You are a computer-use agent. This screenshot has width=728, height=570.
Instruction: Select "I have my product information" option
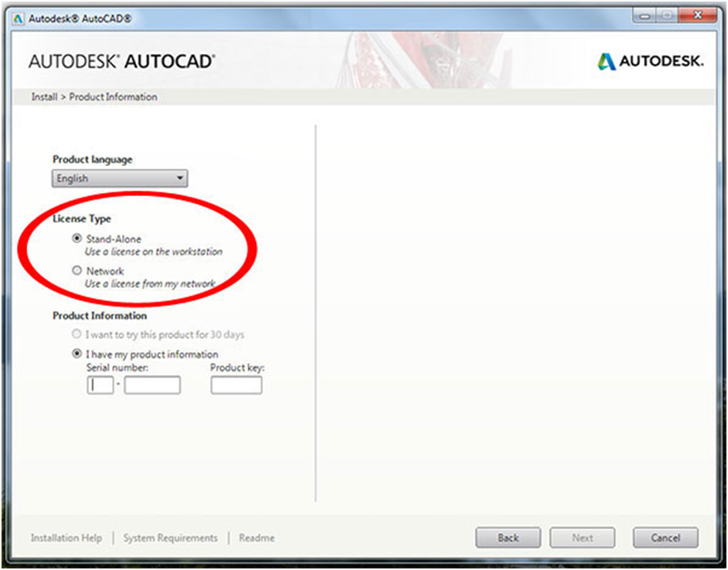[77, 354]
